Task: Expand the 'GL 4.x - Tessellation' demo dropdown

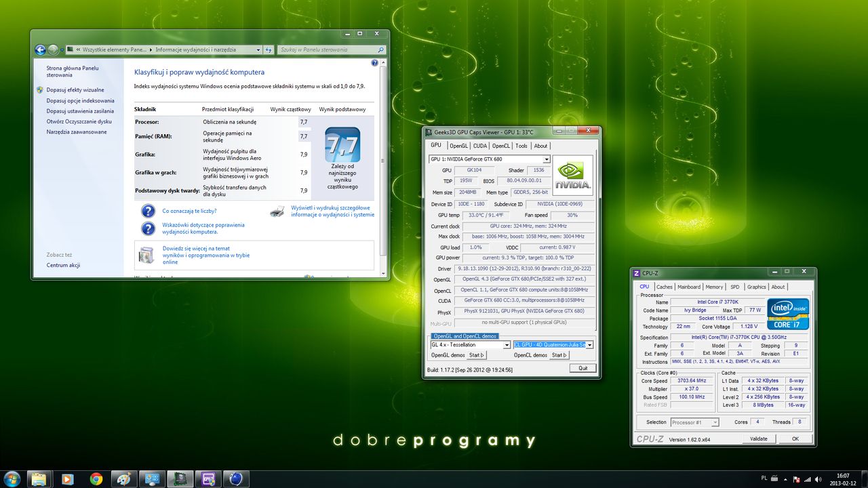Action: 507,345
